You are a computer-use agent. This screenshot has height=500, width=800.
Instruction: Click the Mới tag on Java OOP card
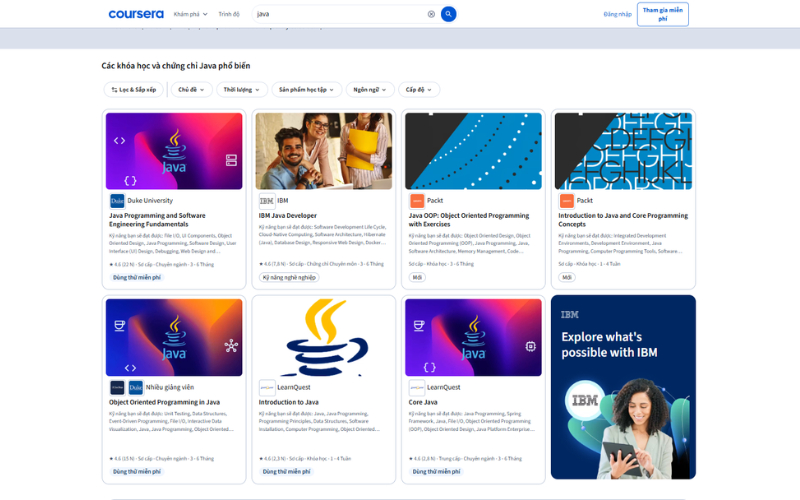[x=417, y=278]
